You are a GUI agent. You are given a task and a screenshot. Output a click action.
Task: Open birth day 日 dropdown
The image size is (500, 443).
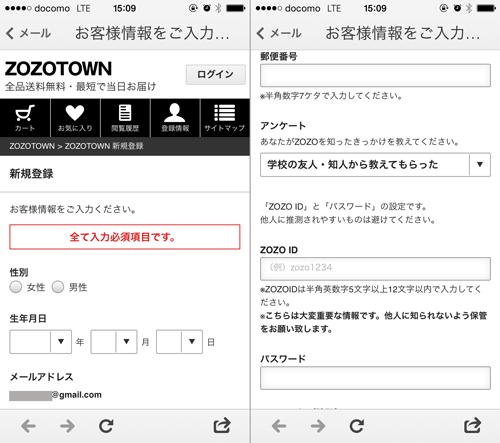point(179,342)
